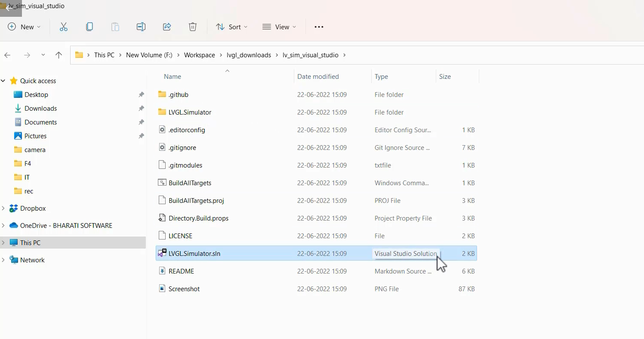The image size is (644, 339).
Task: Click the Directory.Build.props file icon
Action: (x=162, y=218)
